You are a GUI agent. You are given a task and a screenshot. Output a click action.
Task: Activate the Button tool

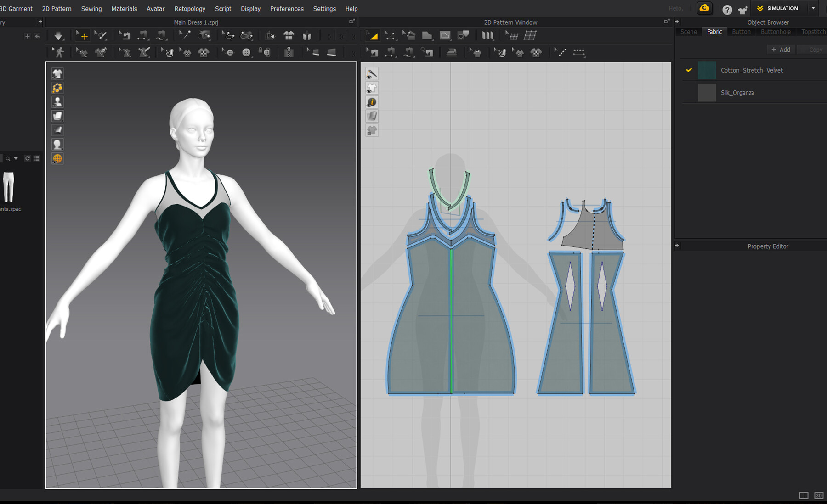tap(246, 52)
